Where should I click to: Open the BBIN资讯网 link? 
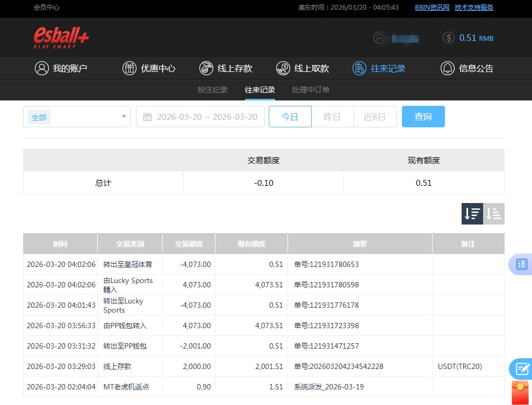pyautogui.click(x=432, y=8)
